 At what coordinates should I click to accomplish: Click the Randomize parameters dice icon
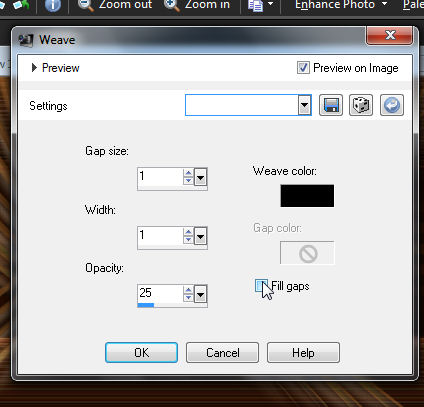(361, 105)
